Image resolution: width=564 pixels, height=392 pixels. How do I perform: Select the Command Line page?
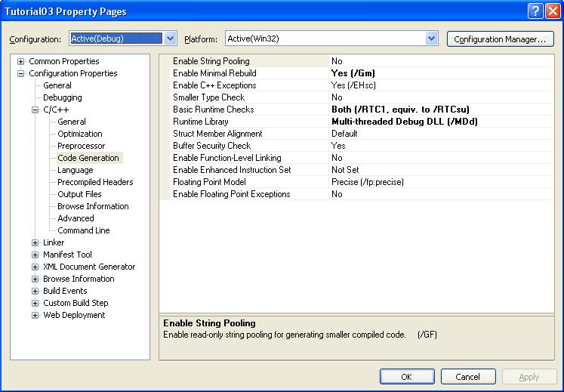(84, 230)
